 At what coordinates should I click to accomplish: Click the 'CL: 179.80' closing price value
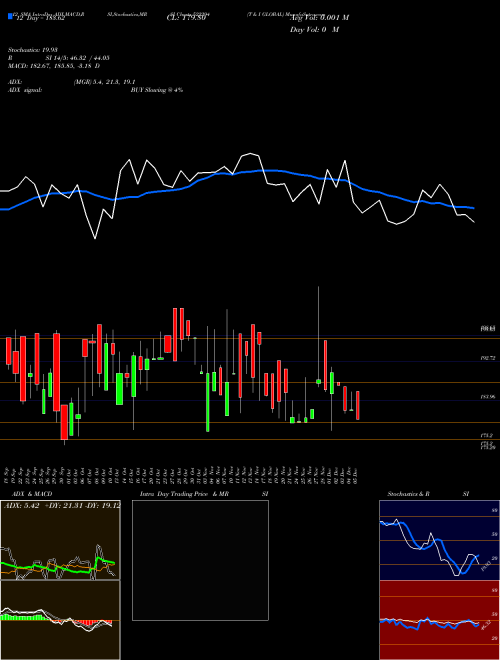[x=188, y=18]
